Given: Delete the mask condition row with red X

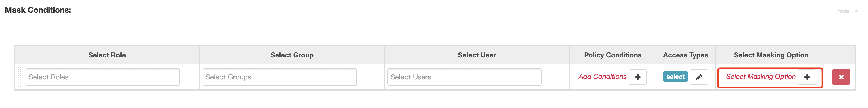Looking at the screenshot, I should [841, 77].
